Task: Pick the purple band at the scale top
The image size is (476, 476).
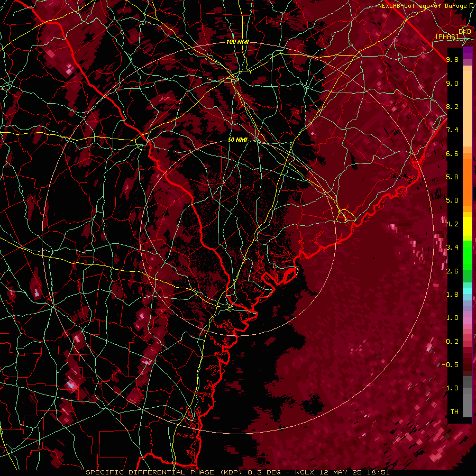Action: coord(467,53)
